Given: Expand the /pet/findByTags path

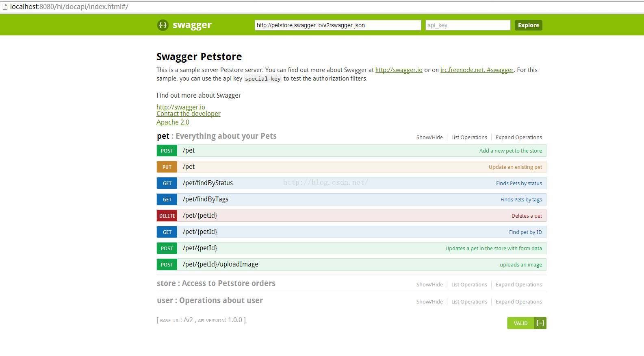Looking at the screenshot, I should tap(206, 199).
